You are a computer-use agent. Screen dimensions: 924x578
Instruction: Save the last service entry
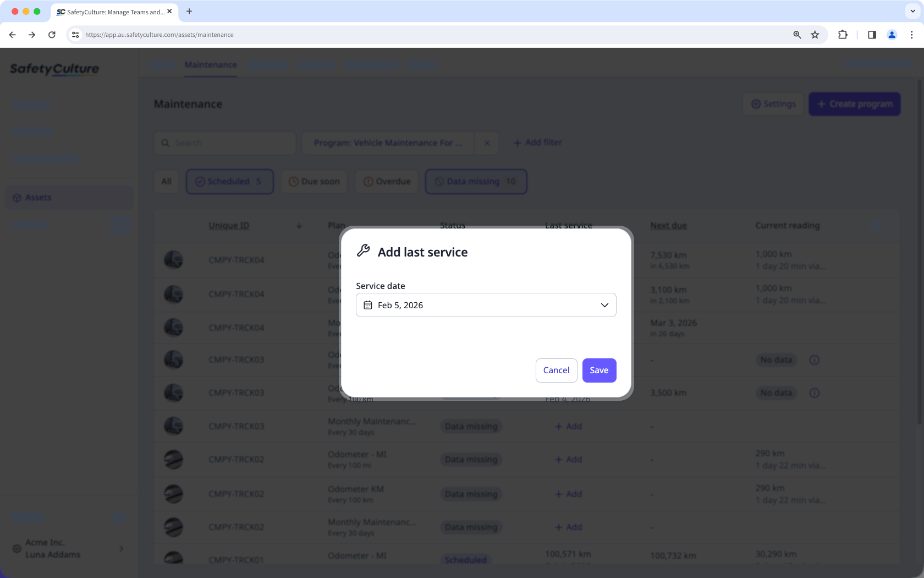pos(599,370)
